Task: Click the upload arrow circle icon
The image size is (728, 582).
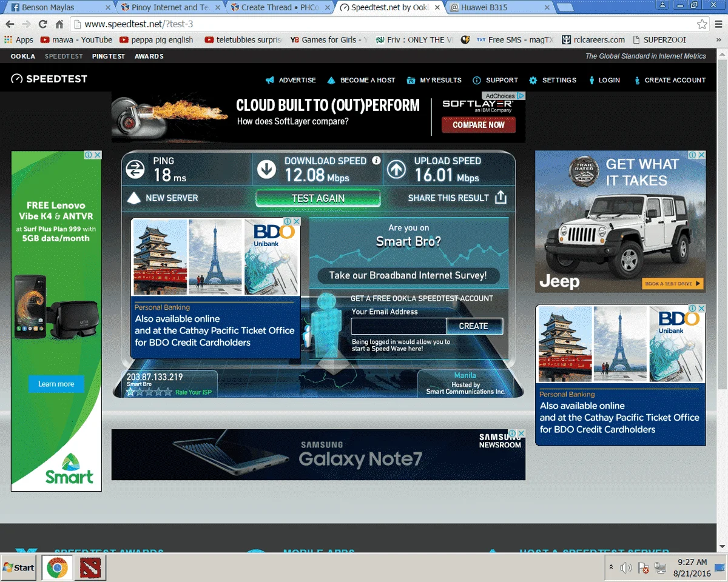Action: pos(397,169)
